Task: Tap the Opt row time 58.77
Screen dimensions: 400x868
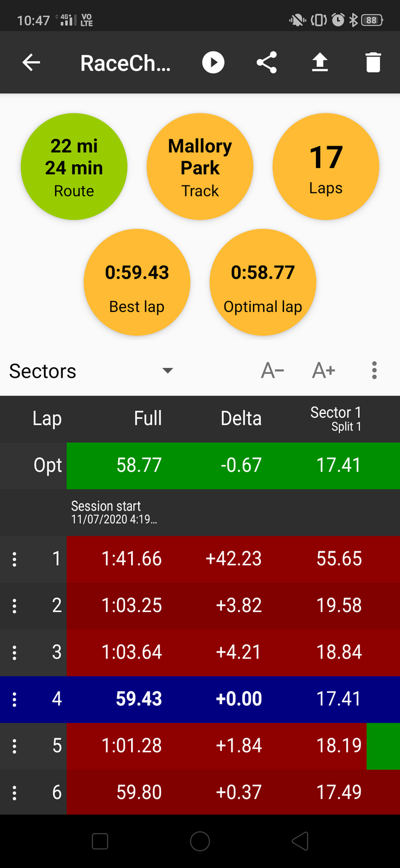Action: point(139,465)
